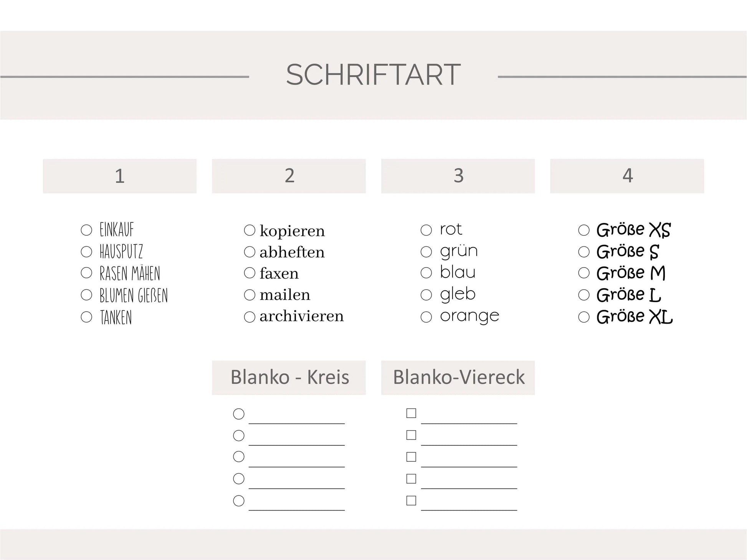The image size is (747, 560).
Task: Tick the circle beside archivieren
Action: (250, 317)
